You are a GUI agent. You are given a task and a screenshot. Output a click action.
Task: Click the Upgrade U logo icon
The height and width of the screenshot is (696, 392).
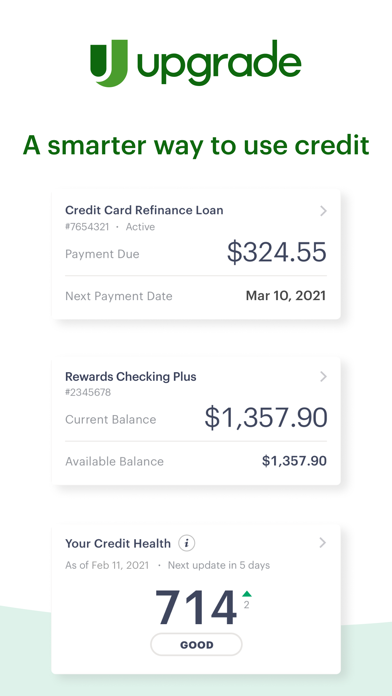[109, 63]
